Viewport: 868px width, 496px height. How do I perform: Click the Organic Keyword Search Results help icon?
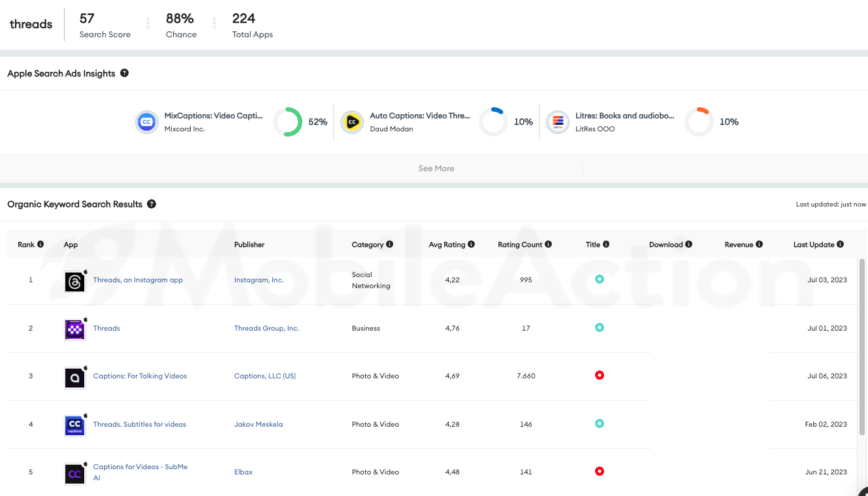point(152,204)
